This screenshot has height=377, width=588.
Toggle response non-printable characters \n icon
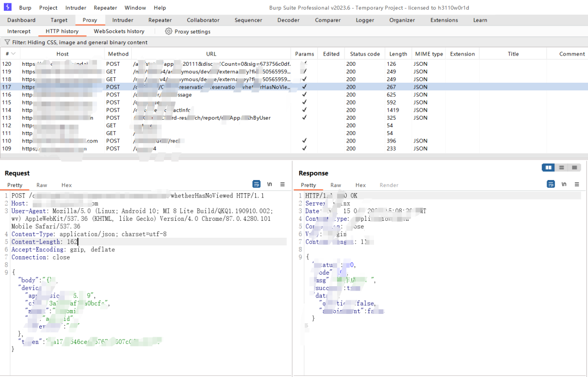563,184
